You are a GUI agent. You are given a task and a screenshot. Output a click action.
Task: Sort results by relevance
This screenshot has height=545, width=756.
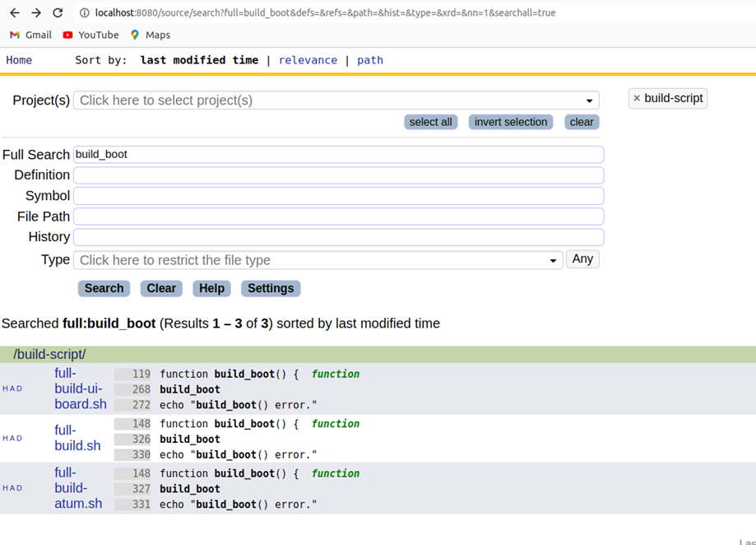point(308,60)
